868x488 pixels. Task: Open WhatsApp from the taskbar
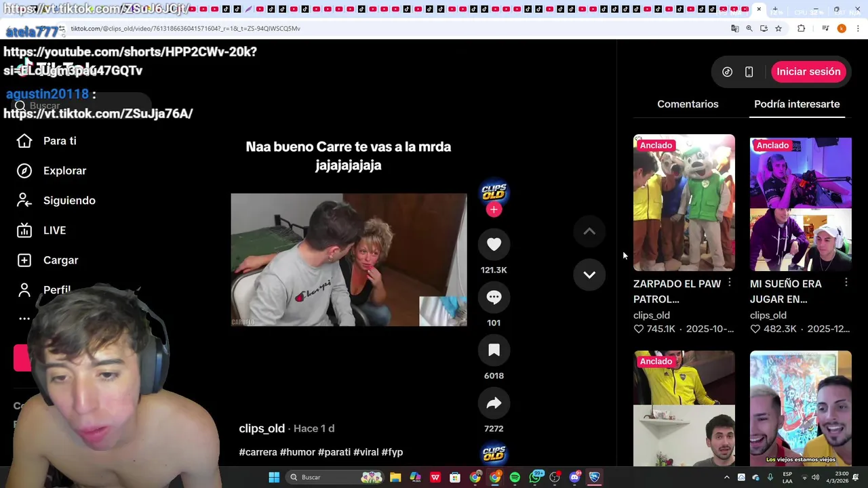pyautogui.click(x=535, y=477)
